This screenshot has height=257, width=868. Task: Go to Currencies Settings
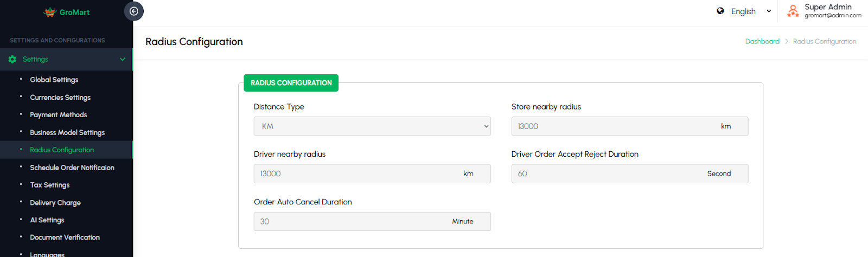click(x=60, y=98)
